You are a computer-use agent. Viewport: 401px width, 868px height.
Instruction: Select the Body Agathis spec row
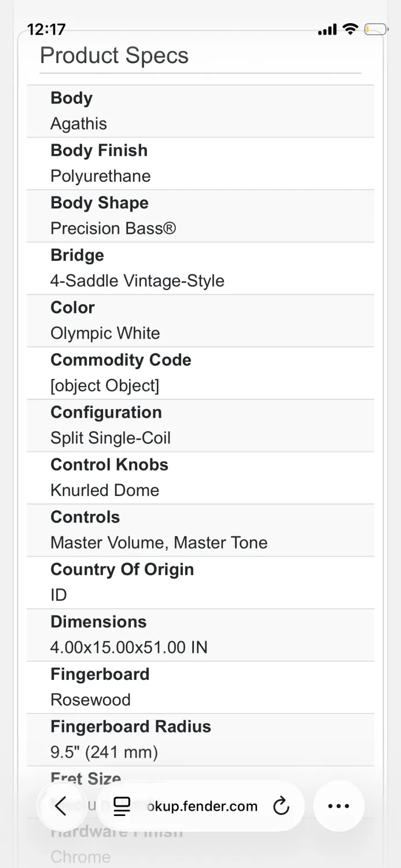click(200, 111)
